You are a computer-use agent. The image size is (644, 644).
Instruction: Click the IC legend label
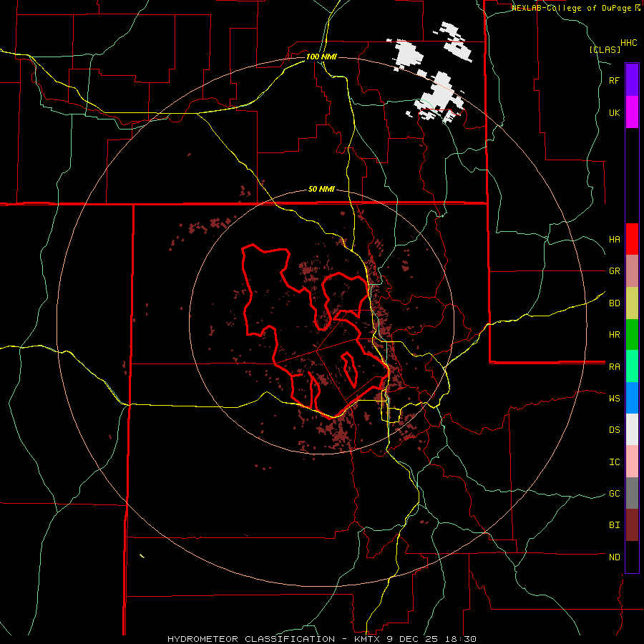point(614,462)
